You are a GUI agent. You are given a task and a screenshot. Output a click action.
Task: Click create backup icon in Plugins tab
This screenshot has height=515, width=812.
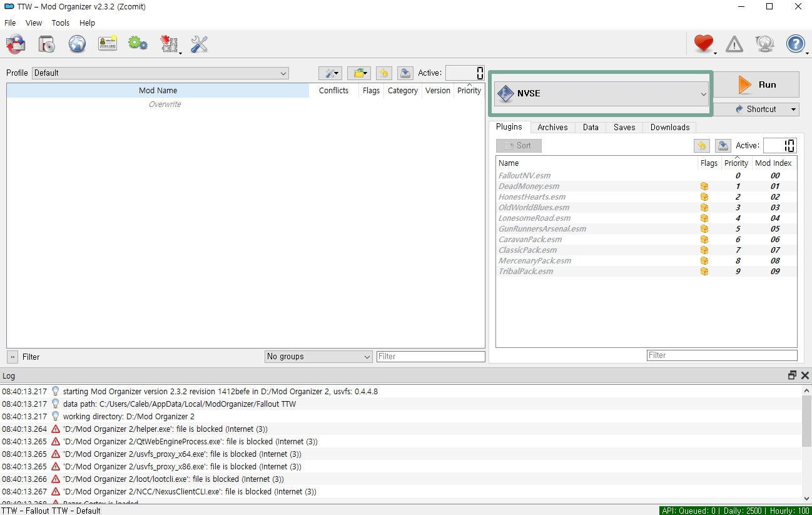(x=723, y=146)
